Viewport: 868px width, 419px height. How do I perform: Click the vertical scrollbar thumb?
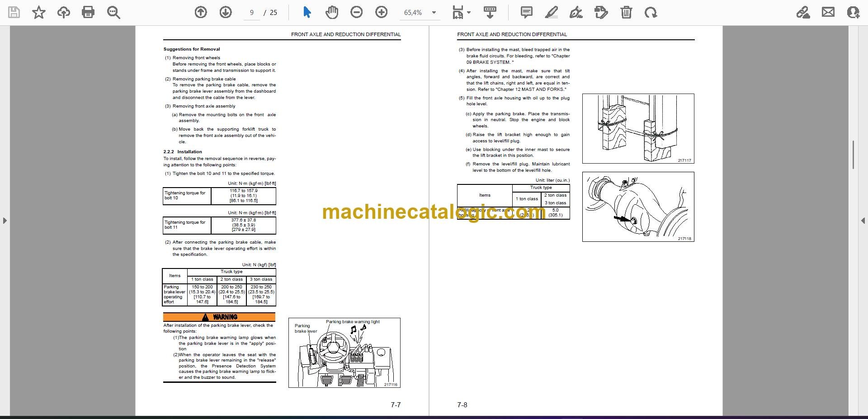pos(853,155)
